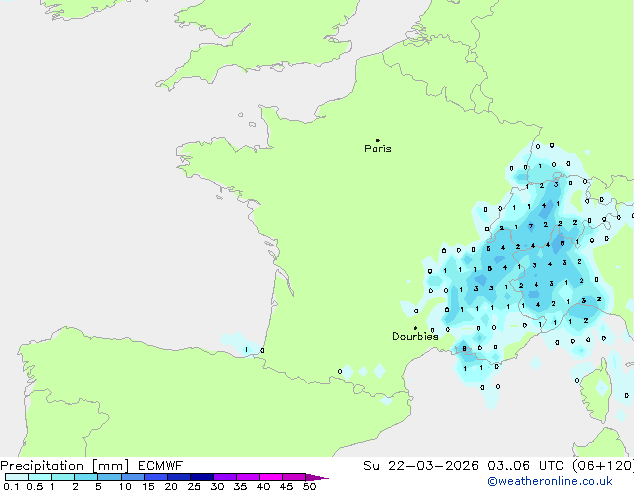
Task: Click the '0.1' legend scale value
Action: (11, 486)
